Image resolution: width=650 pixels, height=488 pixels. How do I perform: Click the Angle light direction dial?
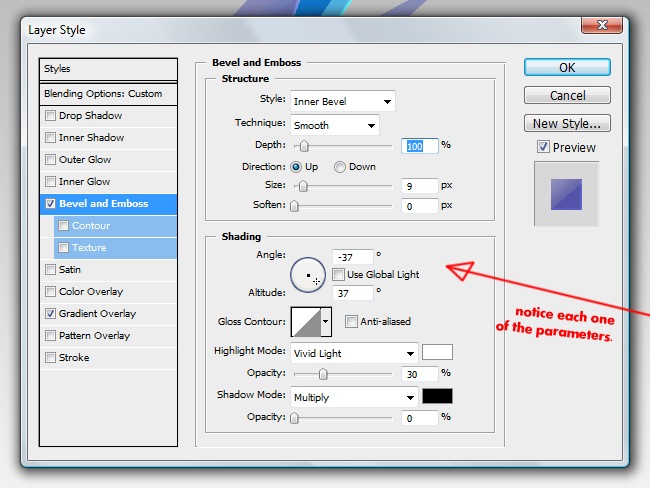(x=308, y=274)
